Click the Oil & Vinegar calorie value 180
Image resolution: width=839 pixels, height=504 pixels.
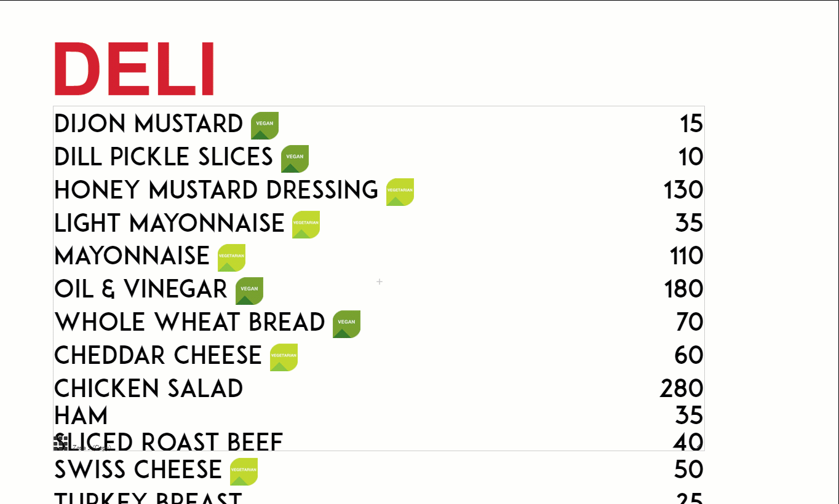[684, 289]
